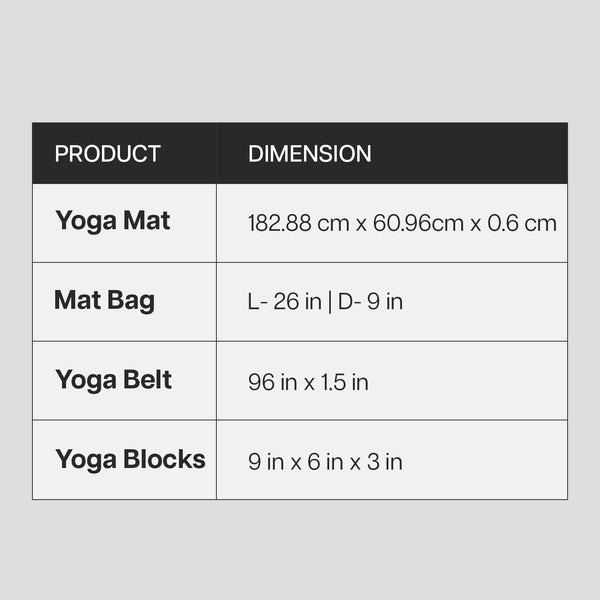Click the DIMENSION column header
600x600 pixels.
click(x=309, y=154)
